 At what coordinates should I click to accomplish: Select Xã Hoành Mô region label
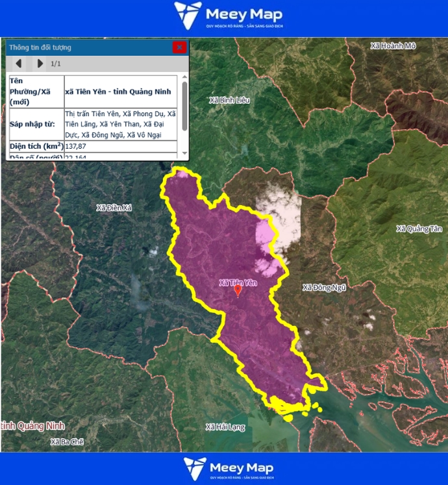click(392, 46)
